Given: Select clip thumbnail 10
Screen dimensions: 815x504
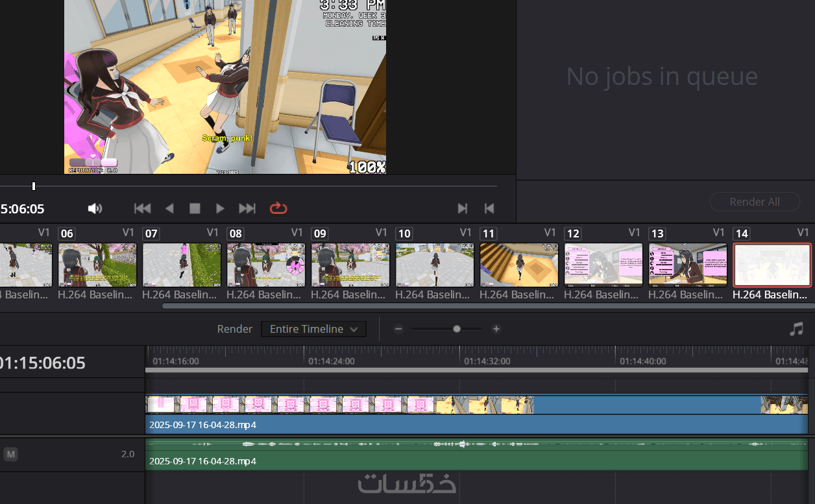Looking at the screenshot, I should coord(435,265).
